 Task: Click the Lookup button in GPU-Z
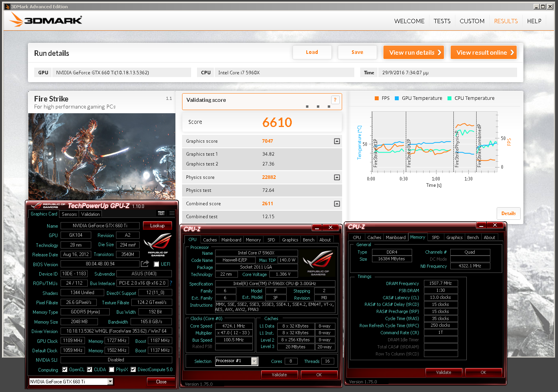click(x=157, y=226)
